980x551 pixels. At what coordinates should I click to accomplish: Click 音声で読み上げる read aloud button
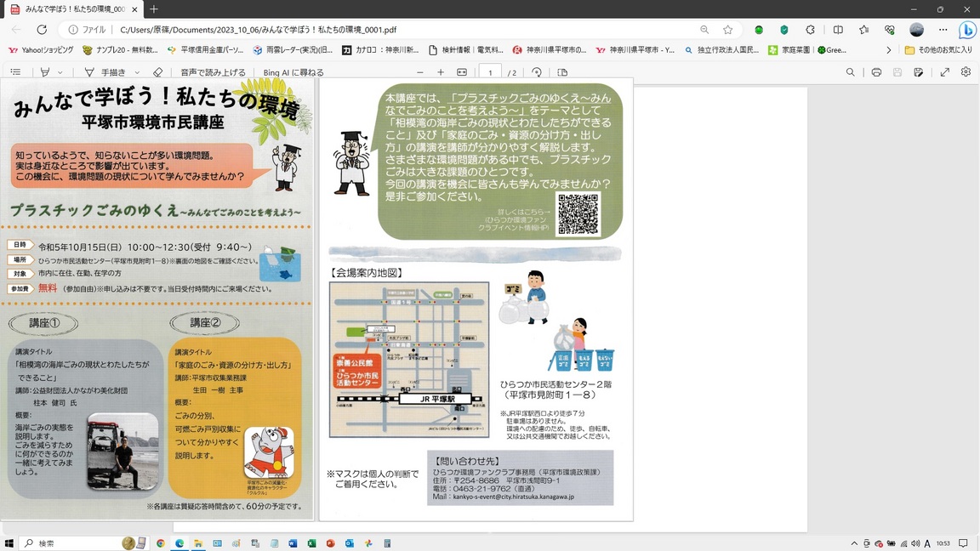213,72
